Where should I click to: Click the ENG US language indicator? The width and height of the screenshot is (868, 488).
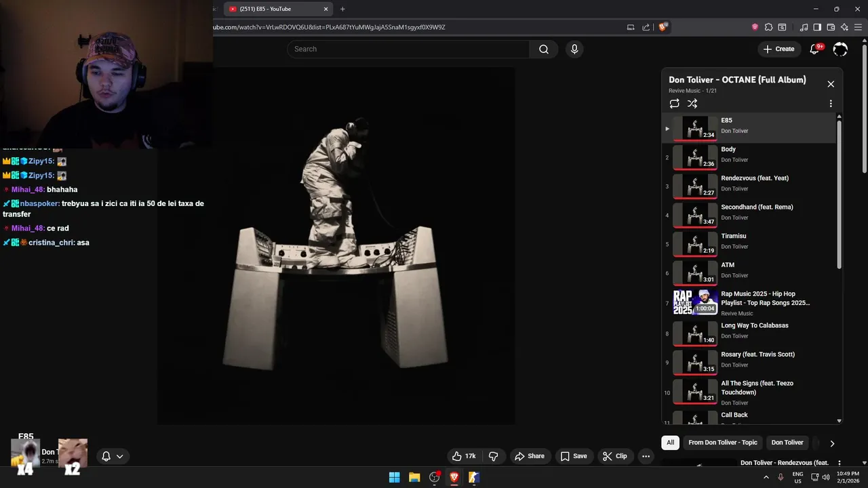tap(797, 477)
